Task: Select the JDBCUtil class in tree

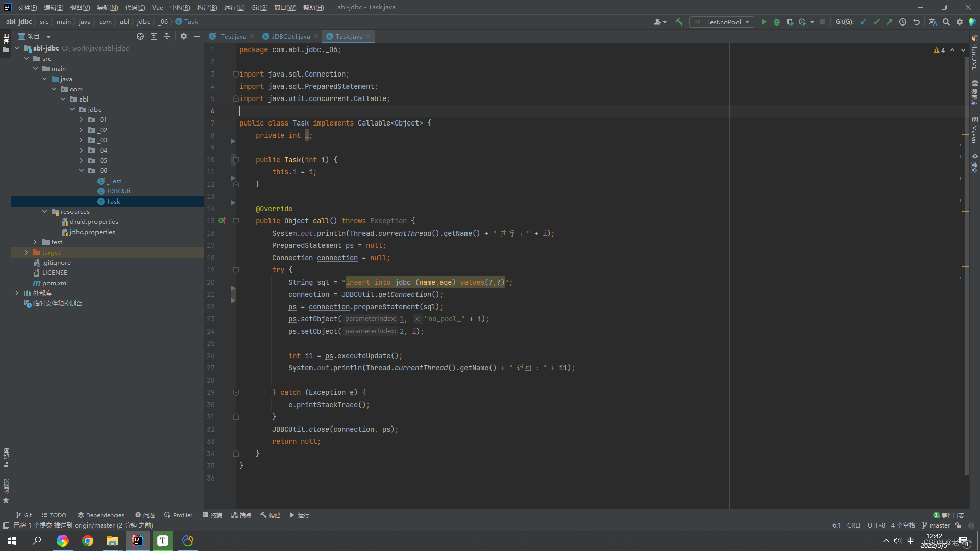Action: coord(118,191)
